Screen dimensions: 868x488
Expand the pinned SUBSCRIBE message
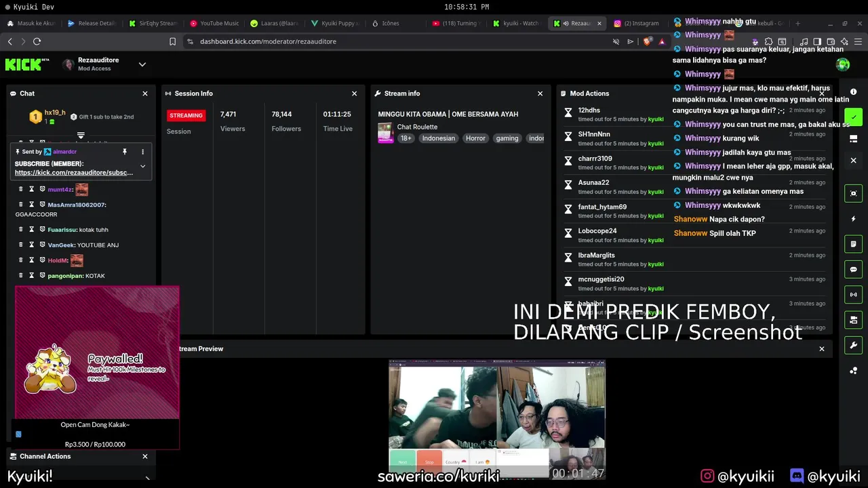pos(142,166)
